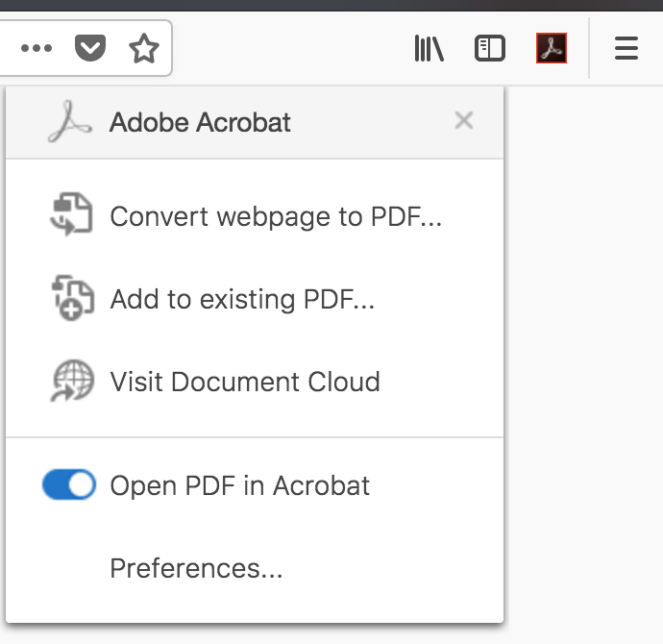Open the Firefox Library icon
663x644 pixels.
430,48
